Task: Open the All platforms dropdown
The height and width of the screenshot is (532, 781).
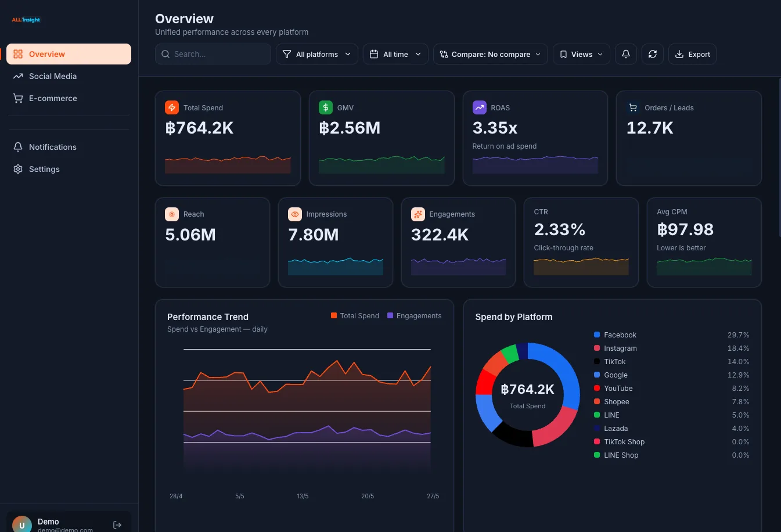Action: (317, 54)
